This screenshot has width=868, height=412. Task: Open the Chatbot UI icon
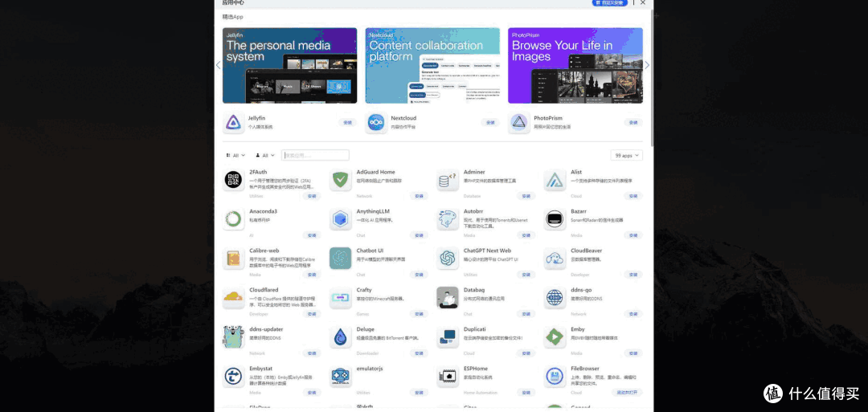tap(341, 259)
